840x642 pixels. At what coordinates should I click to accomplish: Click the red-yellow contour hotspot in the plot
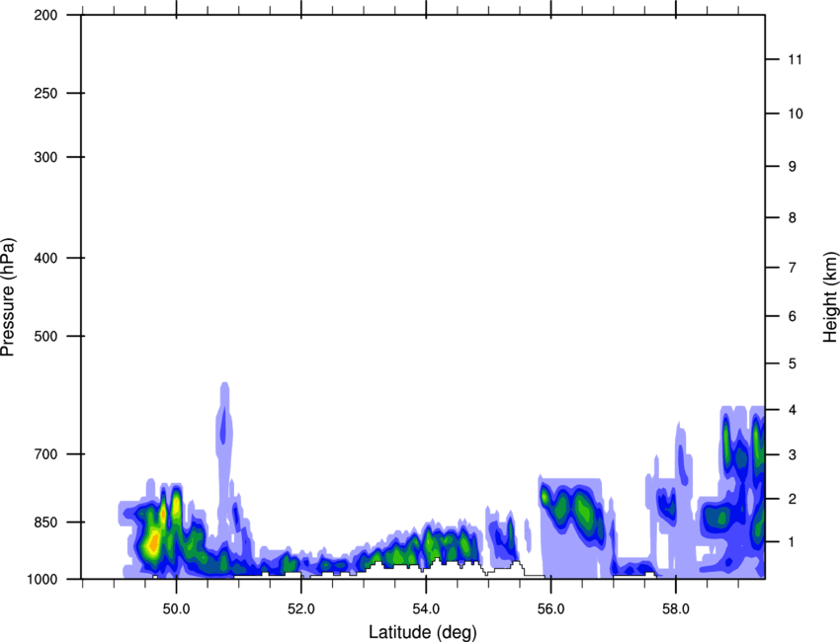coord(152,542)
